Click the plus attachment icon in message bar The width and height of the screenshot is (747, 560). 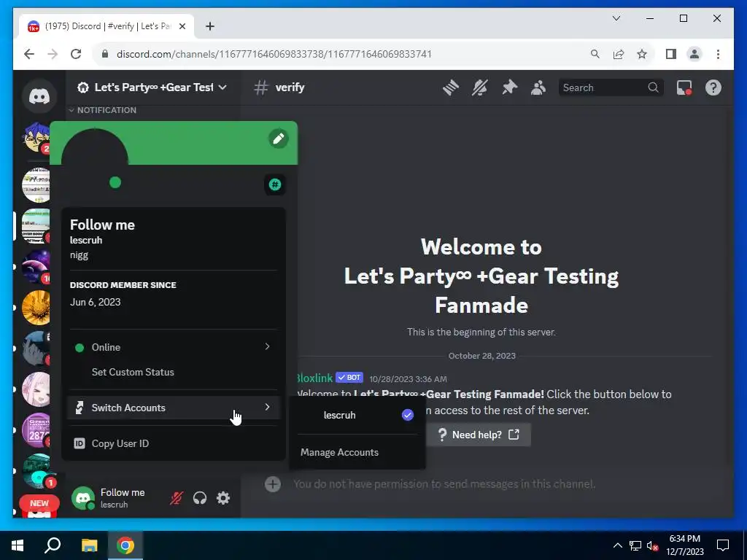tap(273, 484)
